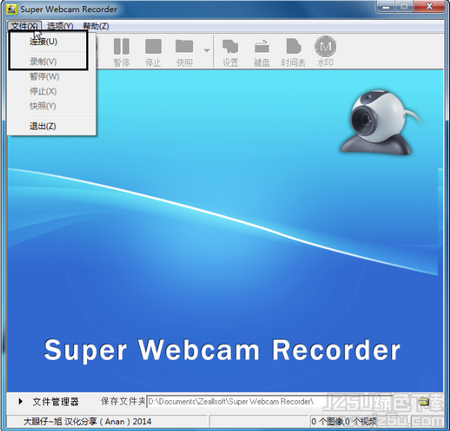Open the Schedule (时间表) toolbar icon
This screenshot has height=431, width=450.
pos(293,52)
